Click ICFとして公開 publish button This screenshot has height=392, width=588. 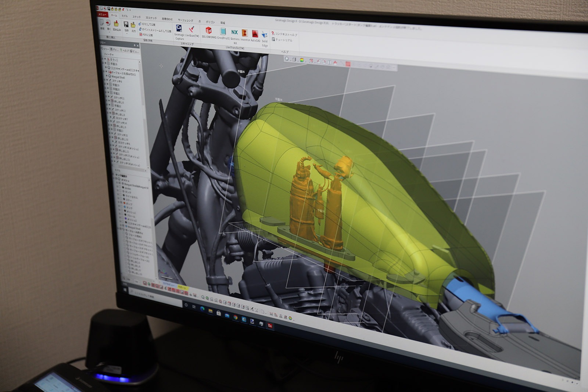147,24
